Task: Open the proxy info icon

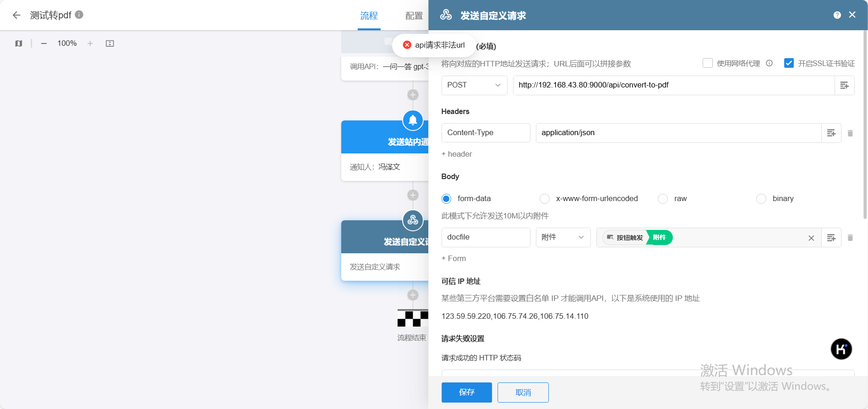Action: point(770,63)
